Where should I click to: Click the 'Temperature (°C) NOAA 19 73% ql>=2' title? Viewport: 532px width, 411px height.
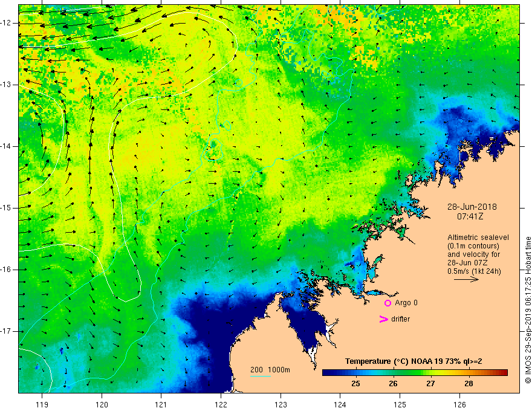414,361
